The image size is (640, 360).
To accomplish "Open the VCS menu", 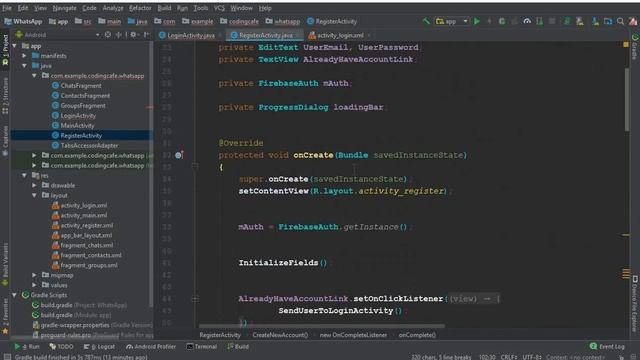I will [x=219, y=8].
